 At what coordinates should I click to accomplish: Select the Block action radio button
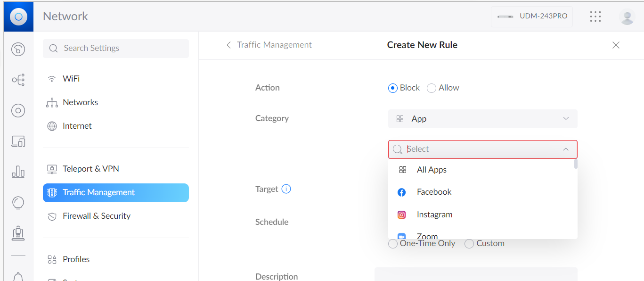[393, 88]
